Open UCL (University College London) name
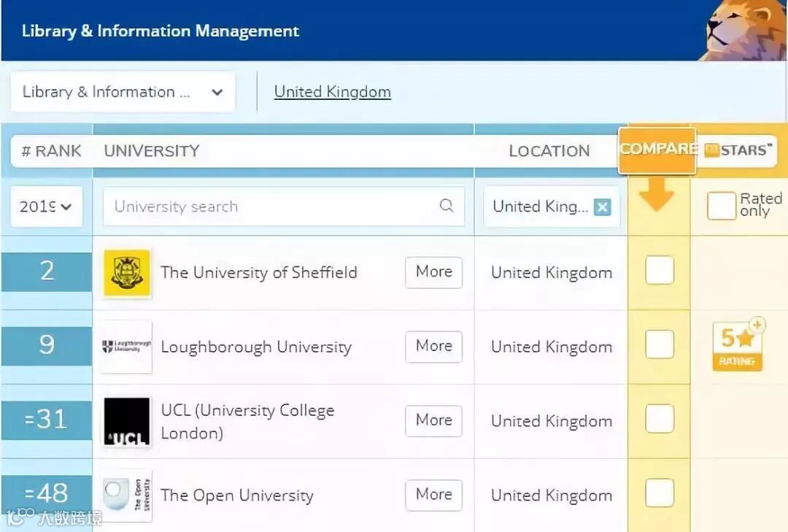Viewport: 788px width, 532px height. pyautogui.click(x=248, y=421)
